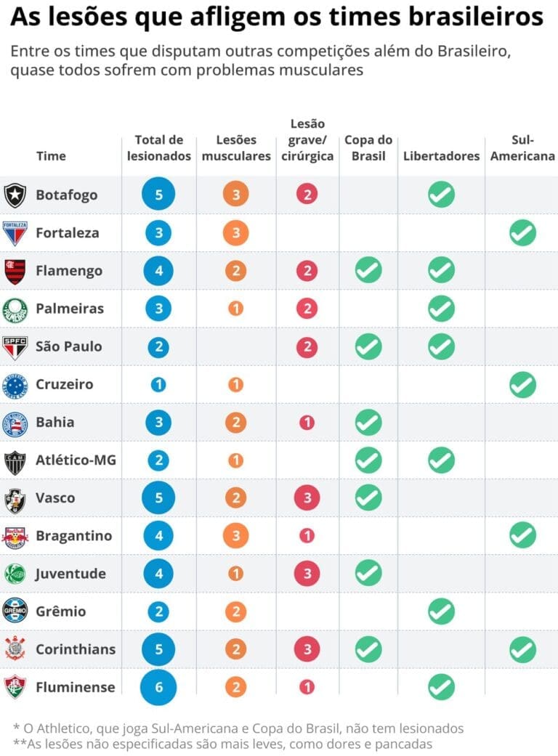Click Botafogo's Libertadores check mark
Screen dimensions: 558x756
[441, 195]
